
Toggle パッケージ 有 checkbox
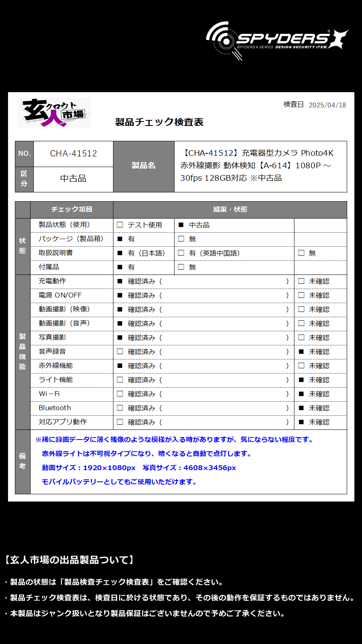[x=120, y=239]
